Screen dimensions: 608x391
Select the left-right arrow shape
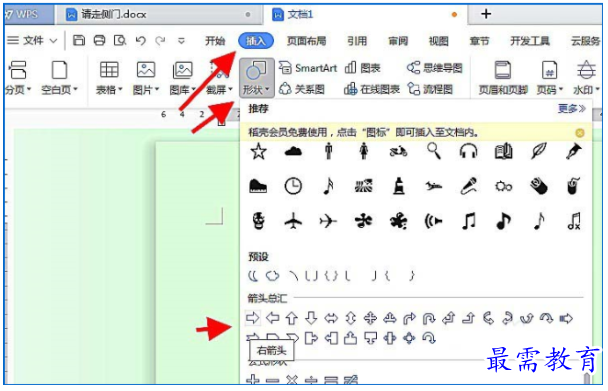tap(331, 318)
